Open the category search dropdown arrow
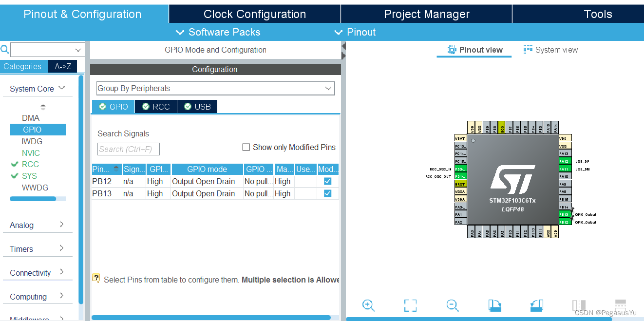 point(78,50)
